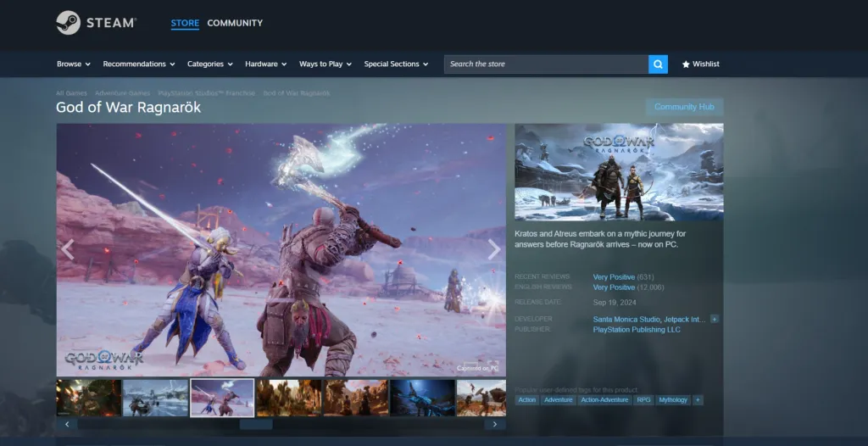Open PlayStation Publishing LLC publisher link
Image resolution: width=868 pixels, height=446 pixels.
coord(637,330)
